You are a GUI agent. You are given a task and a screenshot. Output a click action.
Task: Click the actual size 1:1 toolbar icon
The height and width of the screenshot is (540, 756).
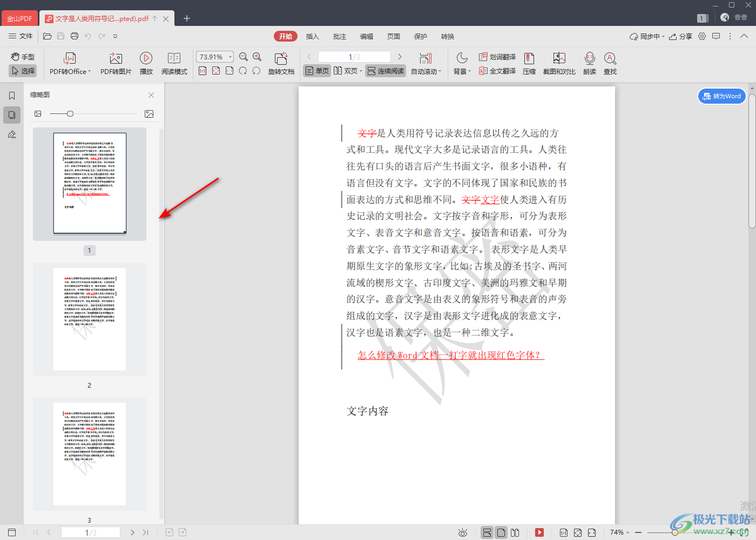[202, 71]
